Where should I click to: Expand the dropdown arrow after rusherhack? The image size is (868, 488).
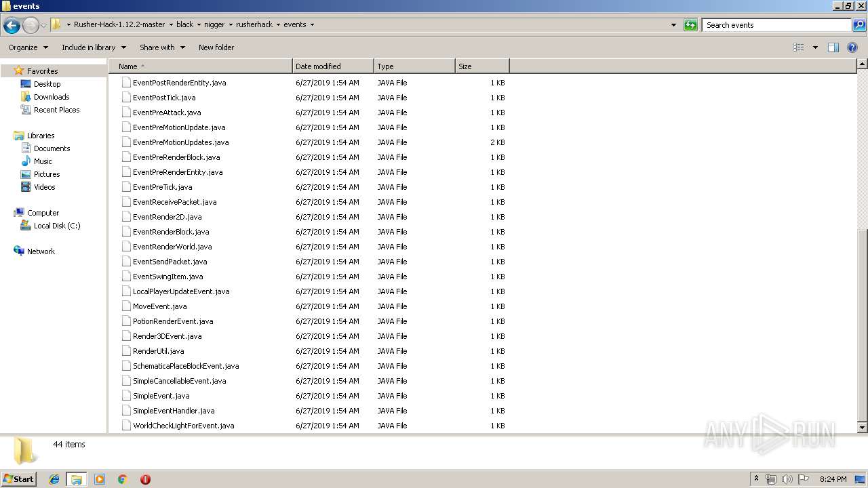pyautogui.click(x=278, y=24)
